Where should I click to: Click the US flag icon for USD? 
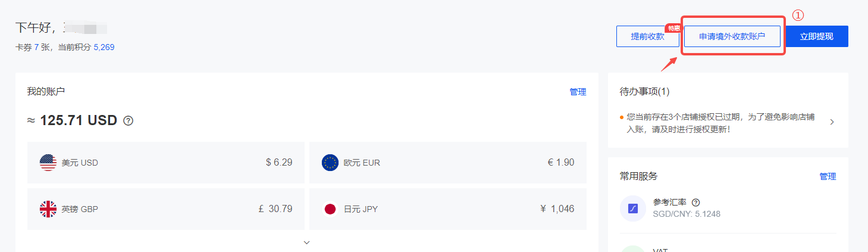point(48,162)
